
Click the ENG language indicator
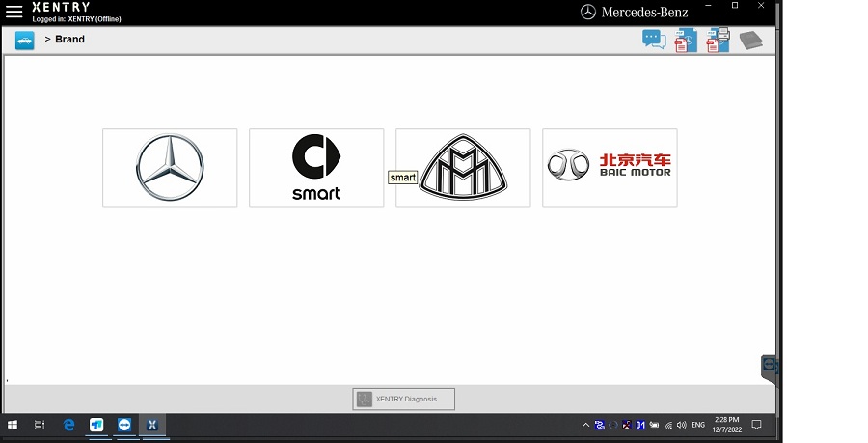coord(698,425)
